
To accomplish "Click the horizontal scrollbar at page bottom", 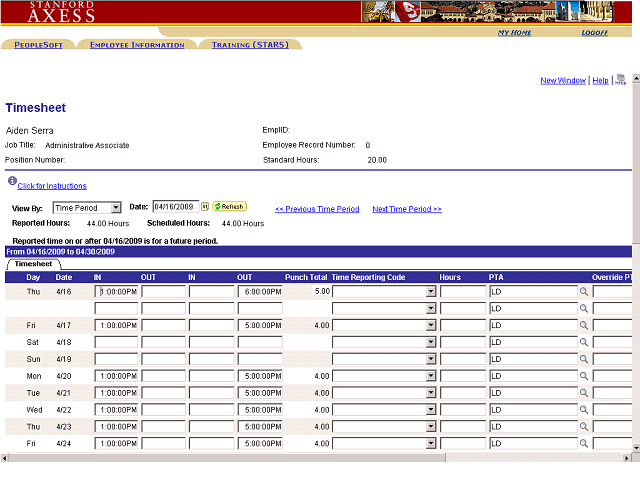I will 320,458.
